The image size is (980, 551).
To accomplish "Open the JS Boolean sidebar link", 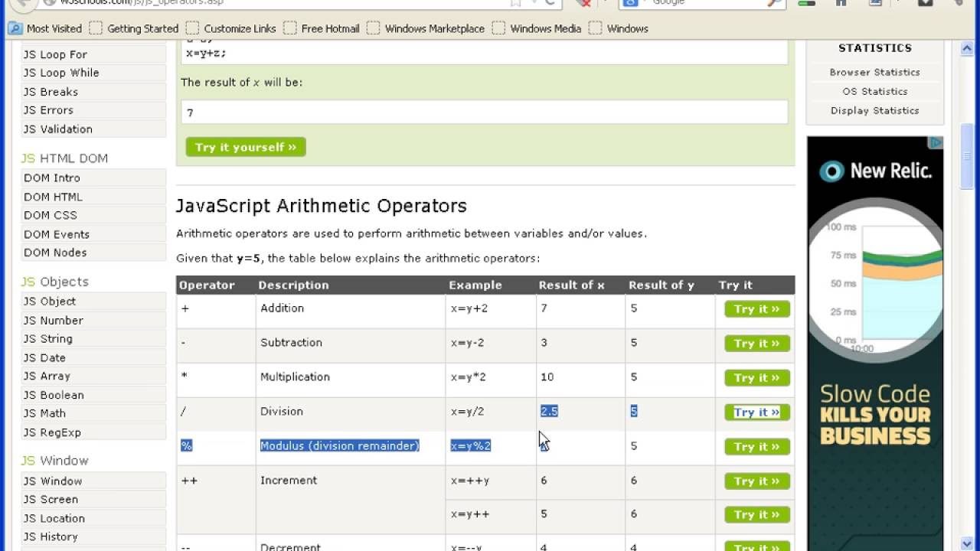I will (93, 396).
